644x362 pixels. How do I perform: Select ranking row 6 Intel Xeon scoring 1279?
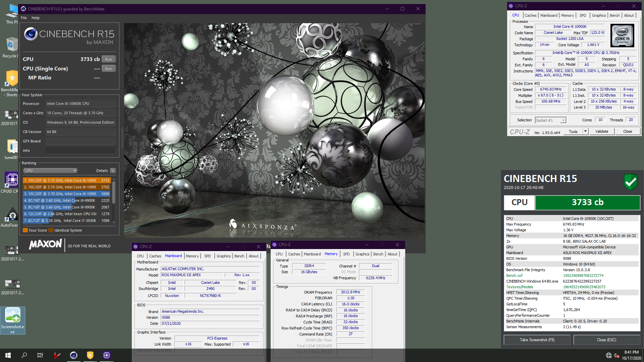tap(67, 214)
